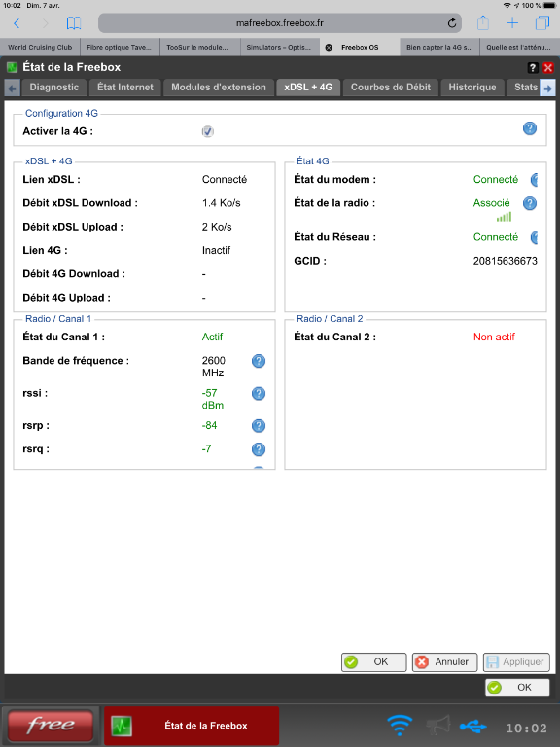
Task: Click the radio signal strength bars
Action: [x=504, y=217]
